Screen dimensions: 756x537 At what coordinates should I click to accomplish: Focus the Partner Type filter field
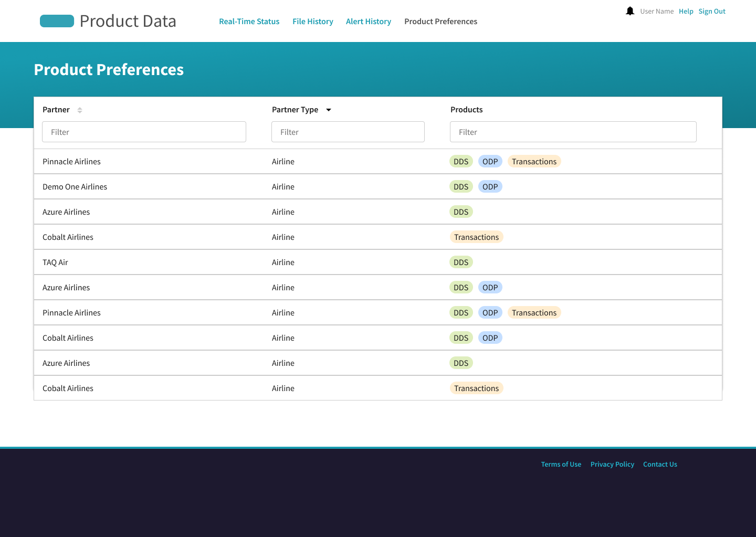(348, 132)
